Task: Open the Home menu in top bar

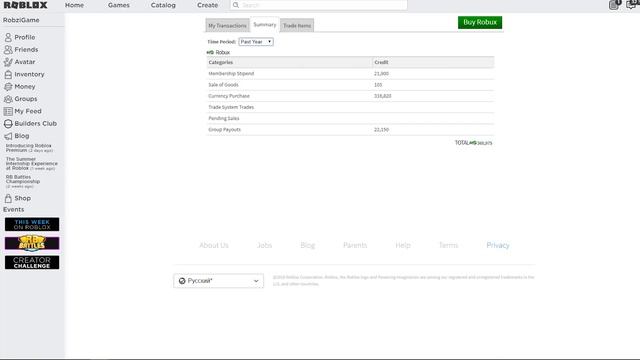Action: (74, 5)
